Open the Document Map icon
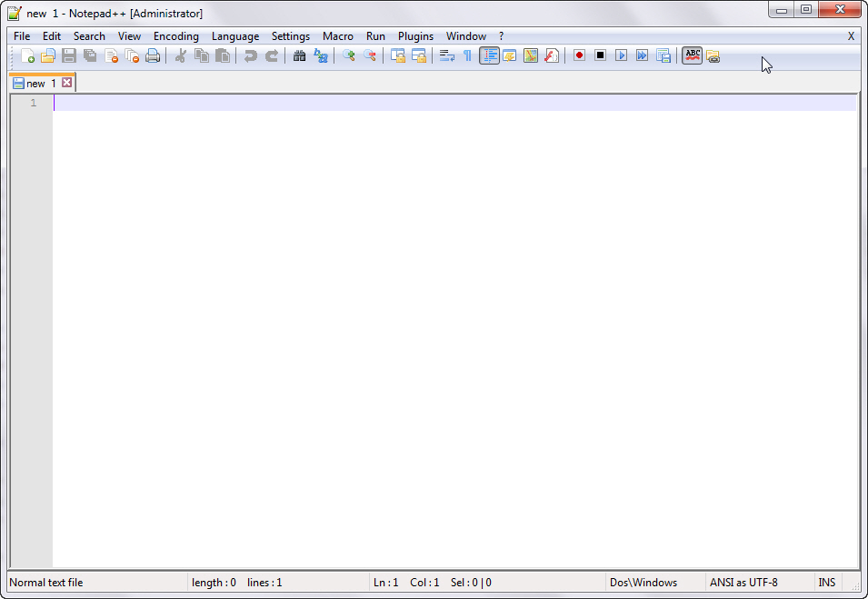Screen dimensions: 868x599 531,56
